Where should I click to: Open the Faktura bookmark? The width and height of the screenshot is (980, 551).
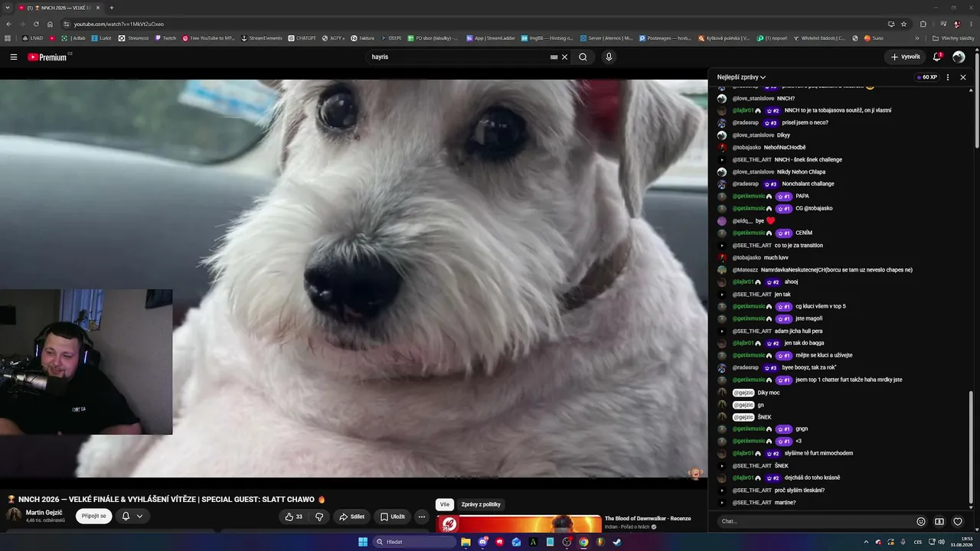pos(363,37)
